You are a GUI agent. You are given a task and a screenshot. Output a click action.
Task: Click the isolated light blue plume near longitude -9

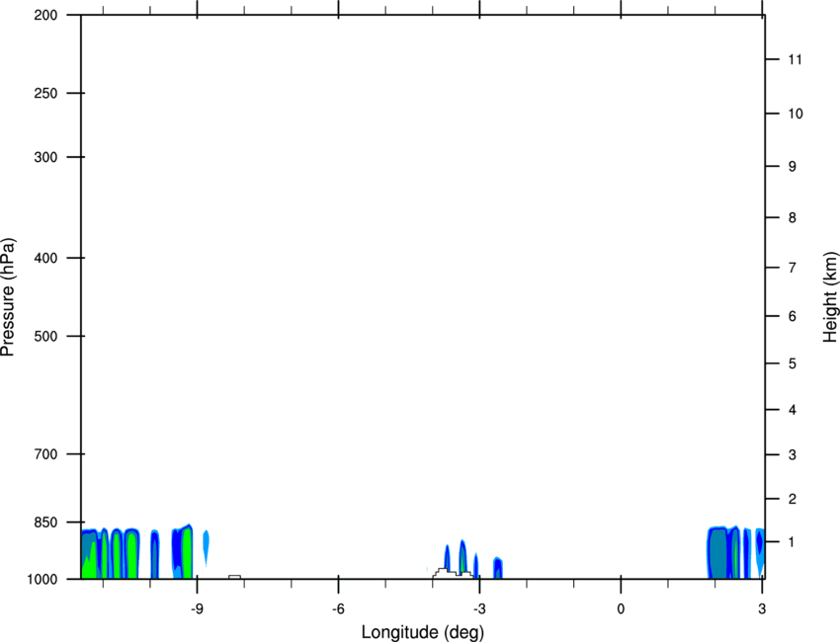point(206,548)
